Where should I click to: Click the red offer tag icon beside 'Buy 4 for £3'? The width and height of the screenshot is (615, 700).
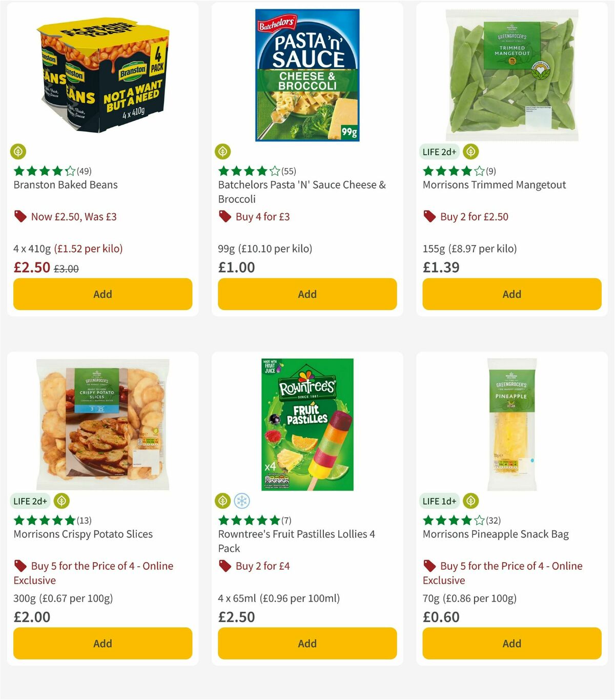[224, 216]
